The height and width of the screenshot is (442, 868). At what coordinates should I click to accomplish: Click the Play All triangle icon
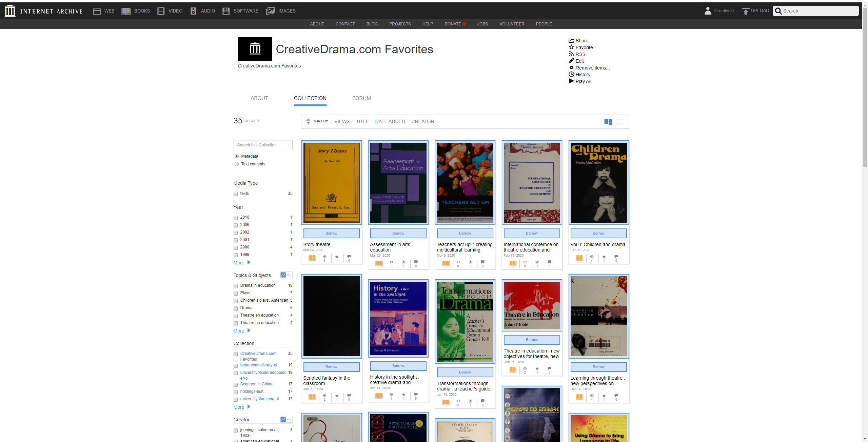[571, 81]
